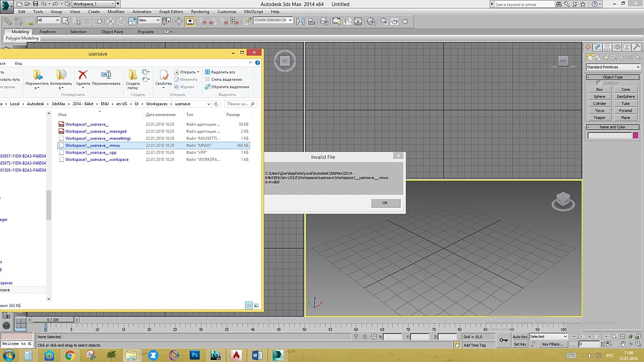Open the Curve Editor icon
This screenshot has height=362, width=644.
(x=348, y=21)
